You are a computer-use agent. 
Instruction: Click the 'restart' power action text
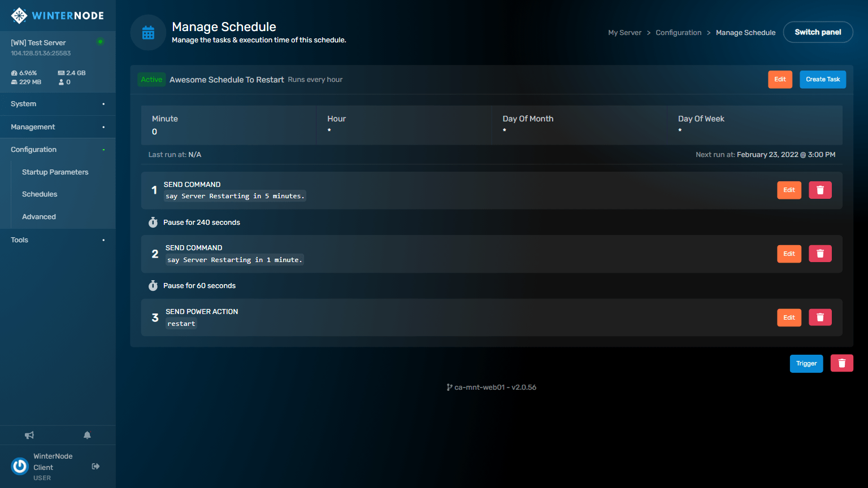pos(181,324)
